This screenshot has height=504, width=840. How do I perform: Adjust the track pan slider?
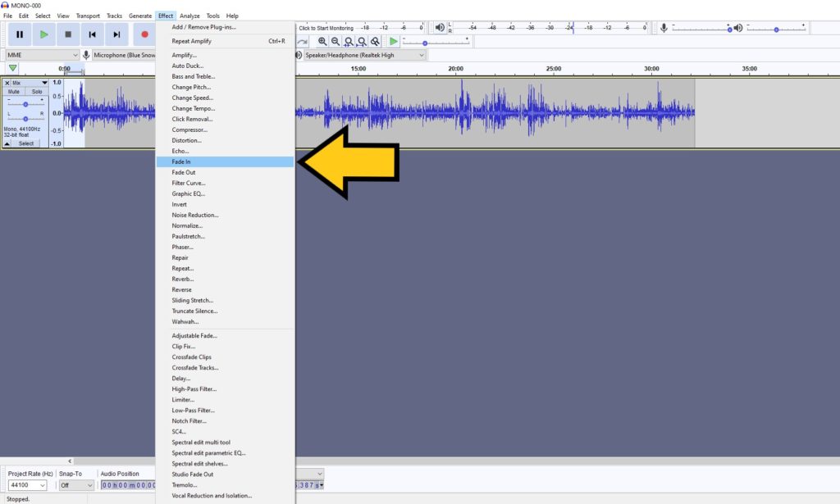26,119
